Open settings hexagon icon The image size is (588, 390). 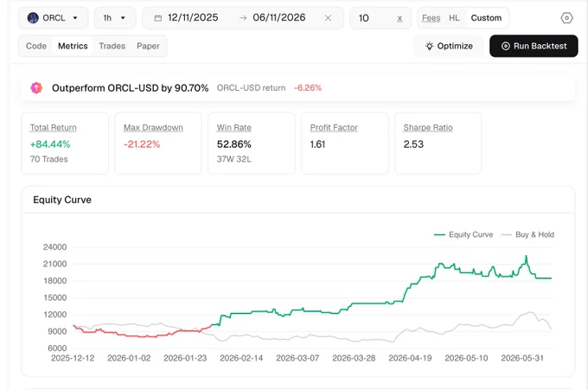[566, 18]
